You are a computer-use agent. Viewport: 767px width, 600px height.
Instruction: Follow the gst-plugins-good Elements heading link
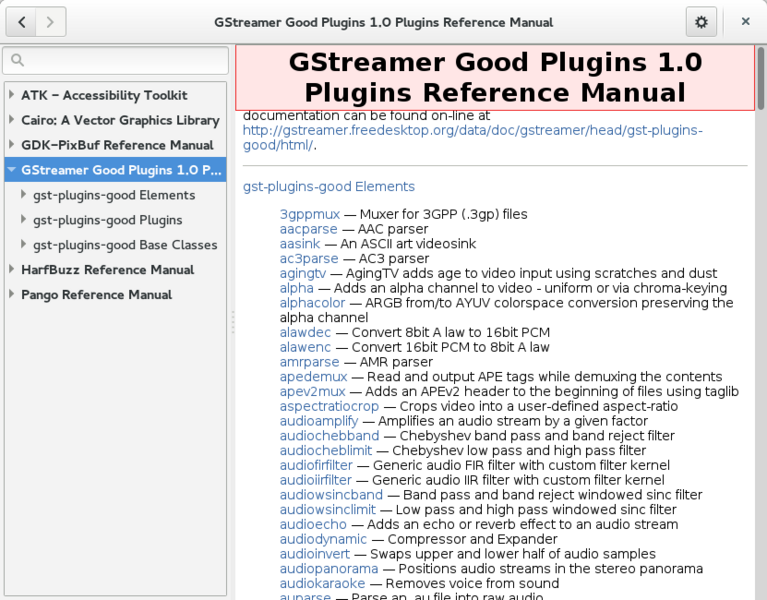(x=329, y=186)
